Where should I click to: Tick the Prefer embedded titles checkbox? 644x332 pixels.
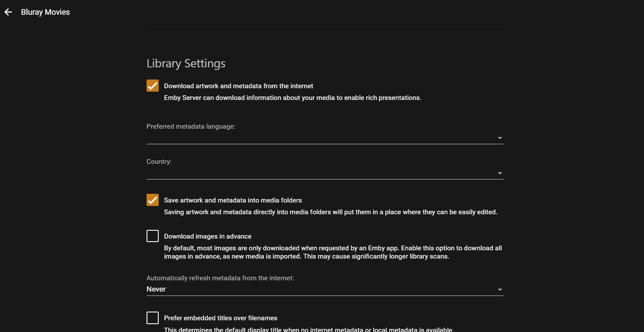pyautogui.click(x=153, y=318)
